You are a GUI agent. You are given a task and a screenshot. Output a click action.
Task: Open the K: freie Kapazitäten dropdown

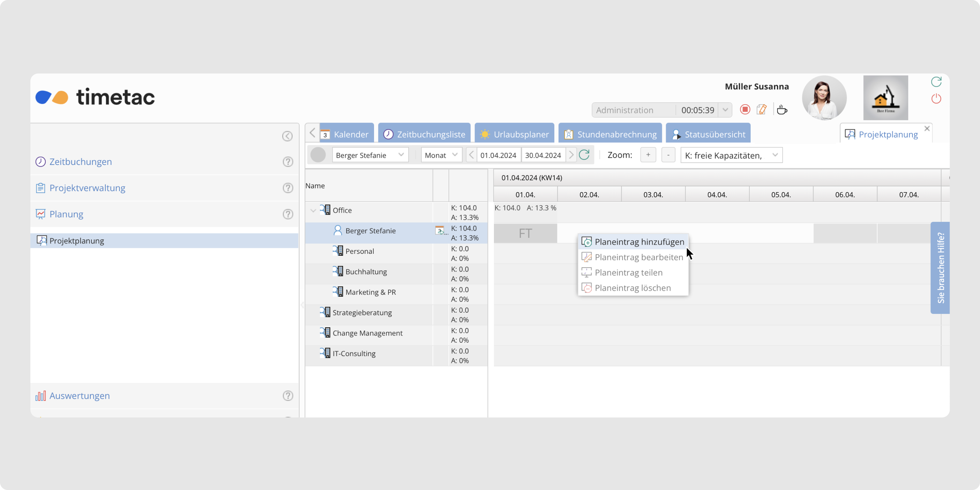pyautogui.click(x=731, y=155)
